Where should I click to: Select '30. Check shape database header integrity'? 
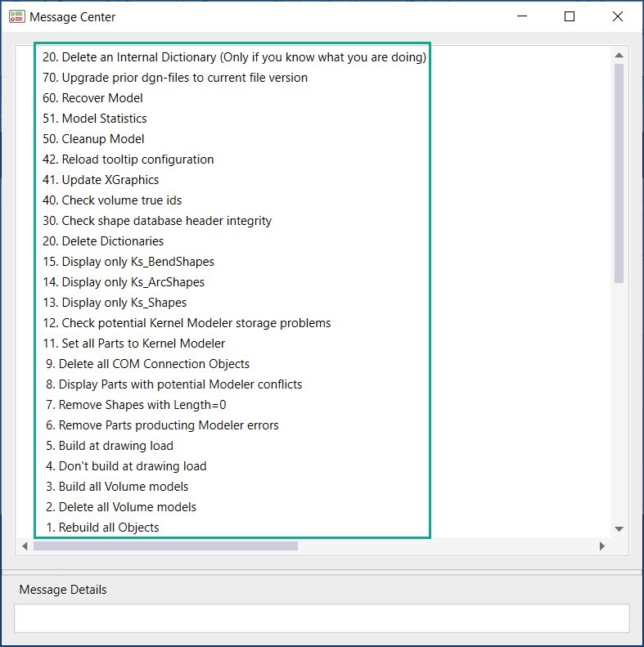157,221
